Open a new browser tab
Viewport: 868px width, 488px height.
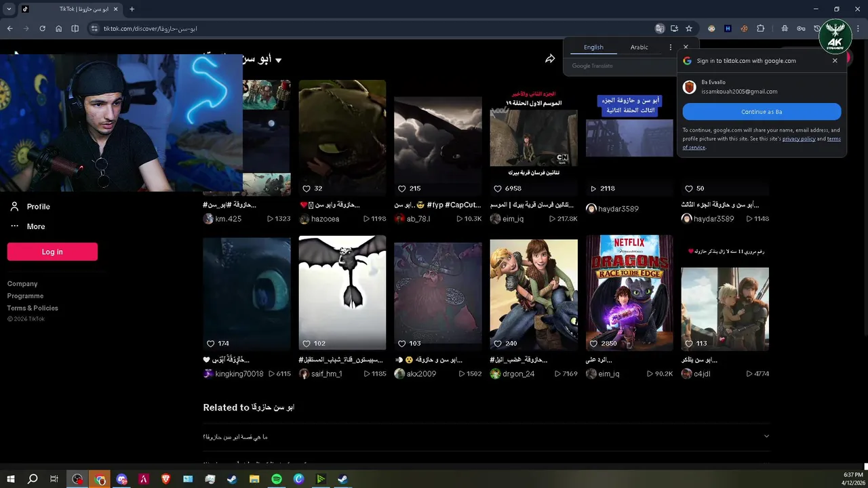click(x=132, y=9)
